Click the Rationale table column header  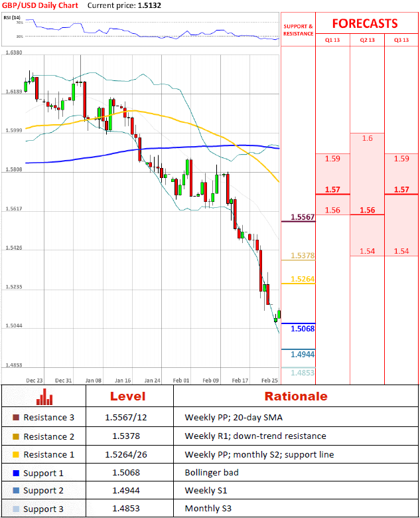pos(296,396)
